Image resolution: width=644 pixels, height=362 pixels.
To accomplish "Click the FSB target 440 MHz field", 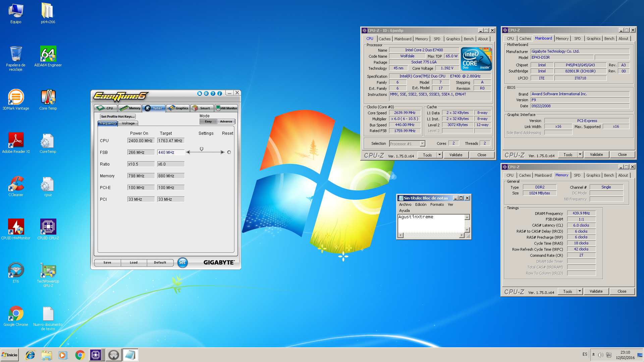I will pyautogui.click(x=171, y=152).
